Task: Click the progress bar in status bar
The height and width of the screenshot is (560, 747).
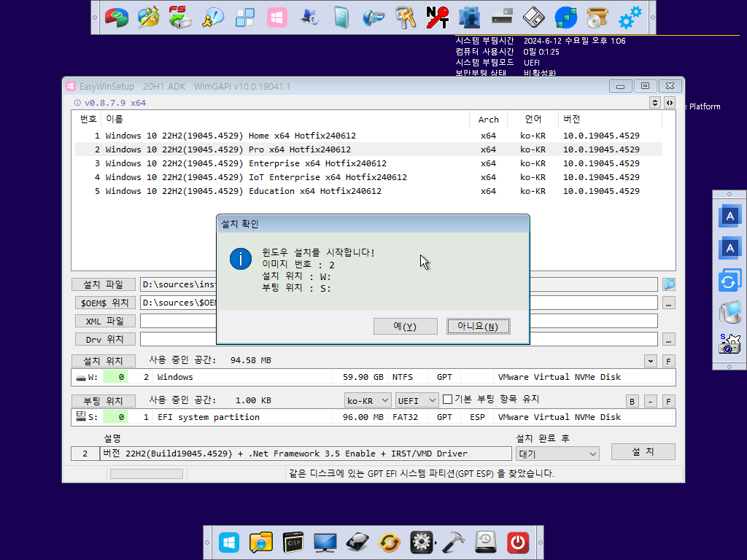Action: (x=146, y=474)
